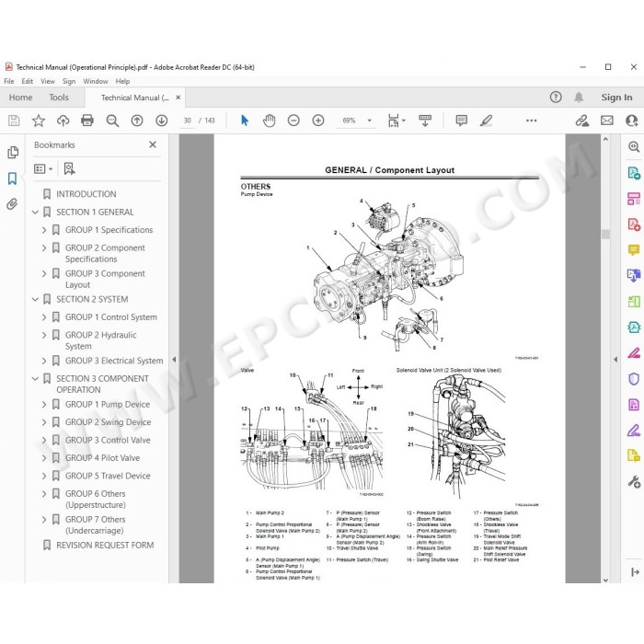The image size is (644, 644).
Task: Select the highlight pen tool
Action: point(486,121)
